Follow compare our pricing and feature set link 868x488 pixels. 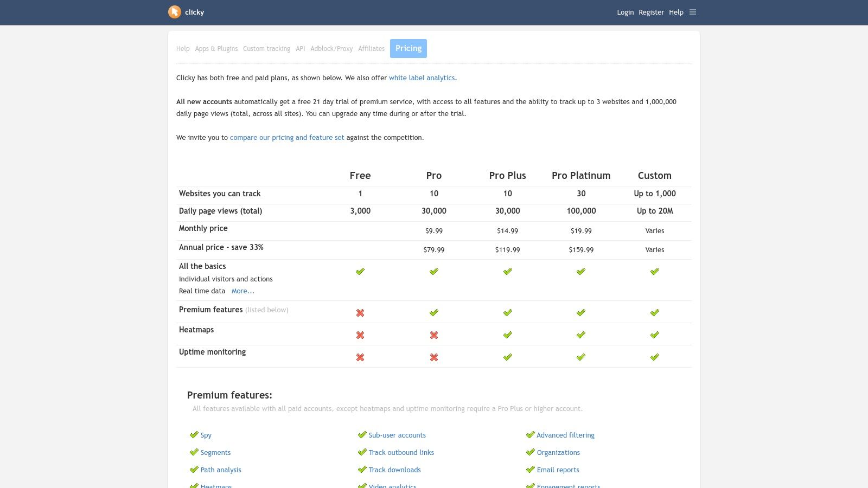[x=287, y=138]
